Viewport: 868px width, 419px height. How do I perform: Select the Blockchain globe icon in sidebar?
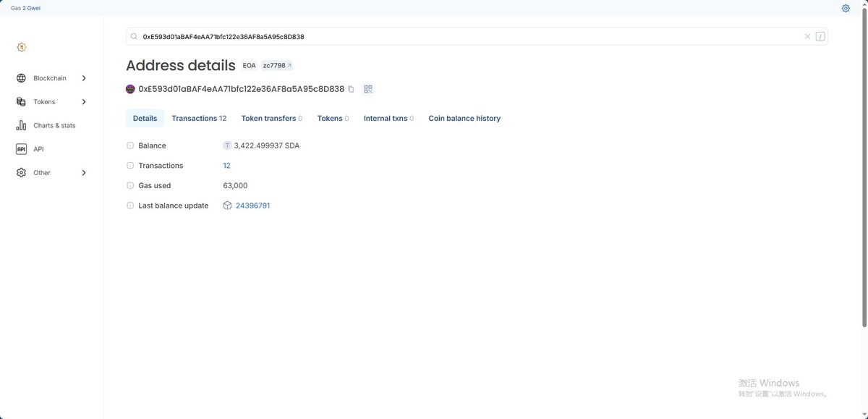pos(21,77)
